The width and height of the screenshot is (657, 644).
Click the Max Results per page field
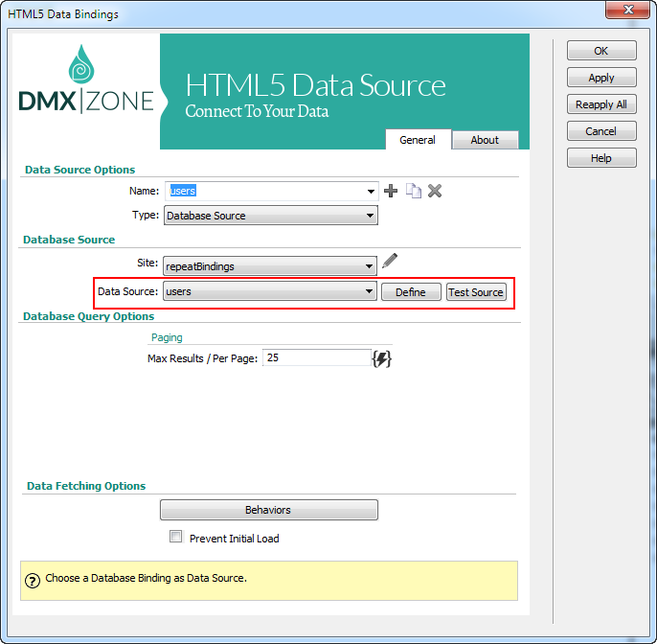317,357
